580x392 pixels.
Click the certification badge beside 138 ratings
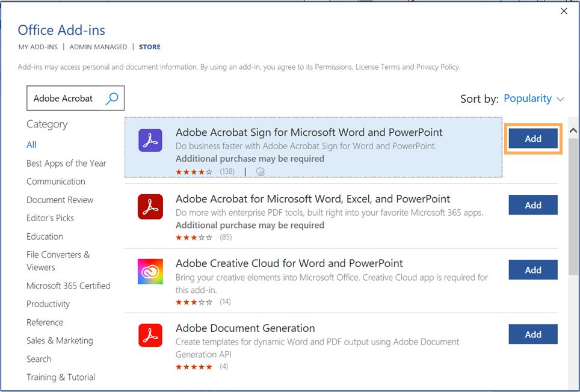261,171
